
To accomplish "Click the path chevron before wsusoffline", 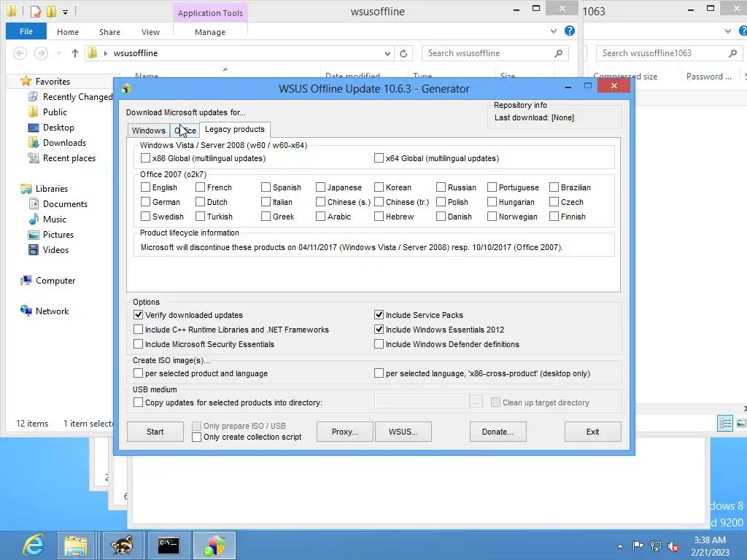I will [105, 53].
